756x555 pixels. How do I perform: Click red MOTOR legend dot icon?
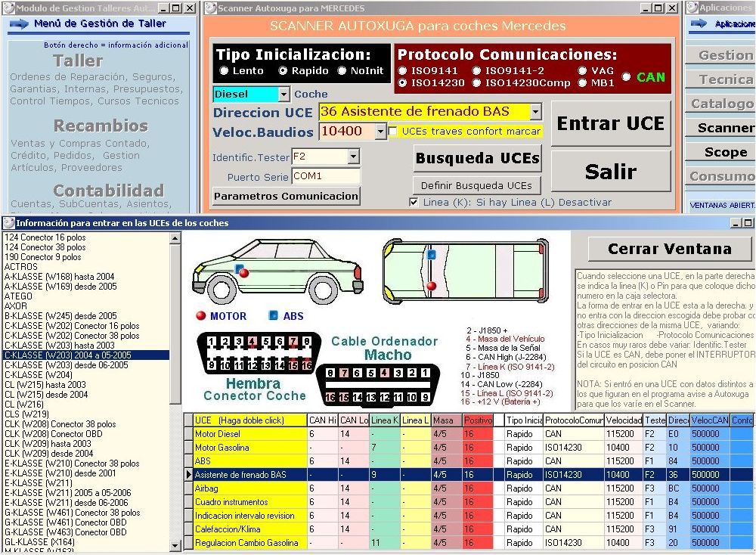[x=200, y=316]
